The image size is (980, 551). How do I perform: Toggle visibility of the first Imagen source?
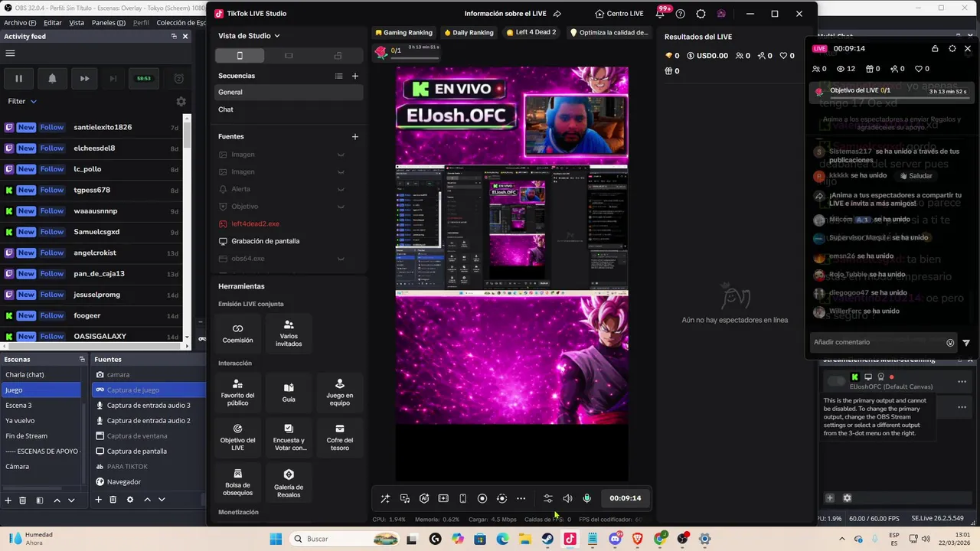(x=341, y=155)
